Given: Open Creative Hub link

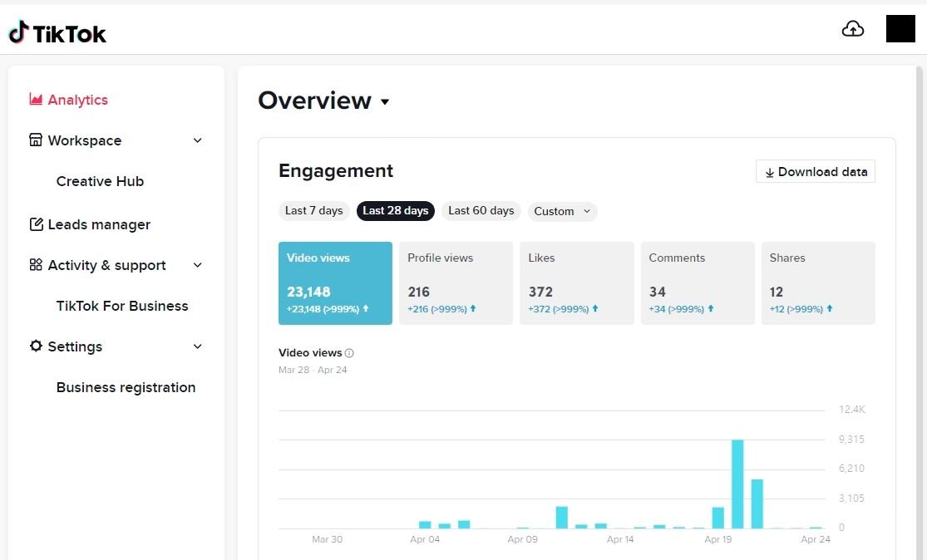Looking at the screenshot, I should pyautogui.click(x=100, y=181).
